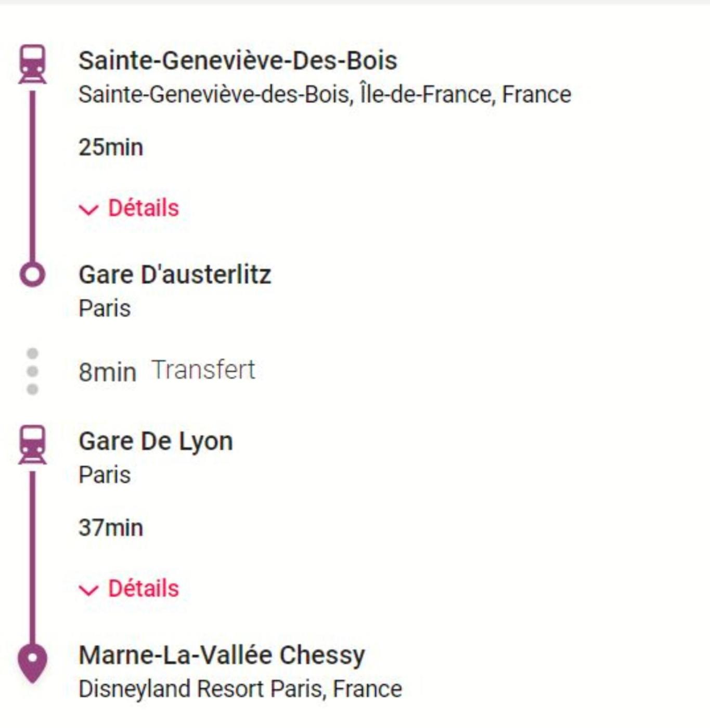Click the Gare De Lyon station name
Screen dimensions: 710x728
(x=156, y=441)
